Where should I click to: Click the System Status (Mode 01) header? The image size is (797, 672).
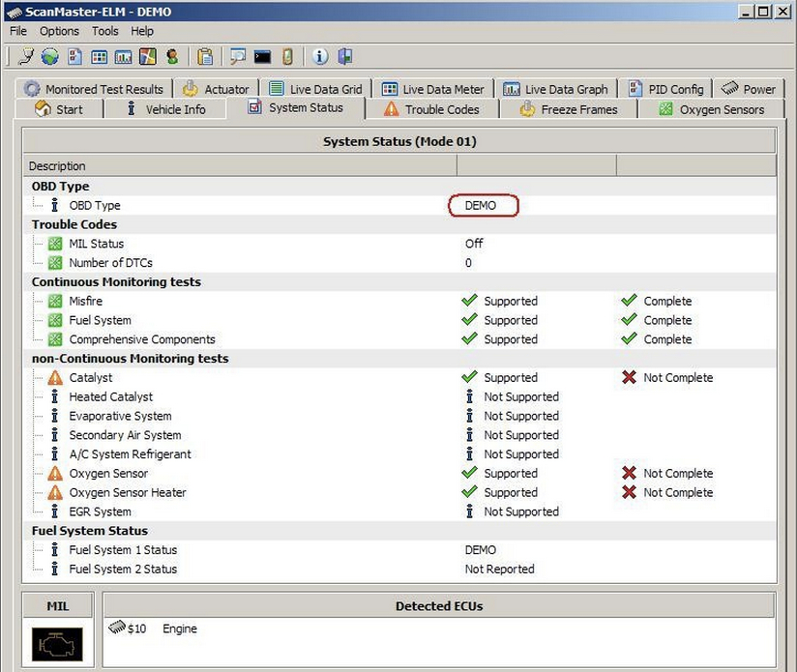(399, 142)
